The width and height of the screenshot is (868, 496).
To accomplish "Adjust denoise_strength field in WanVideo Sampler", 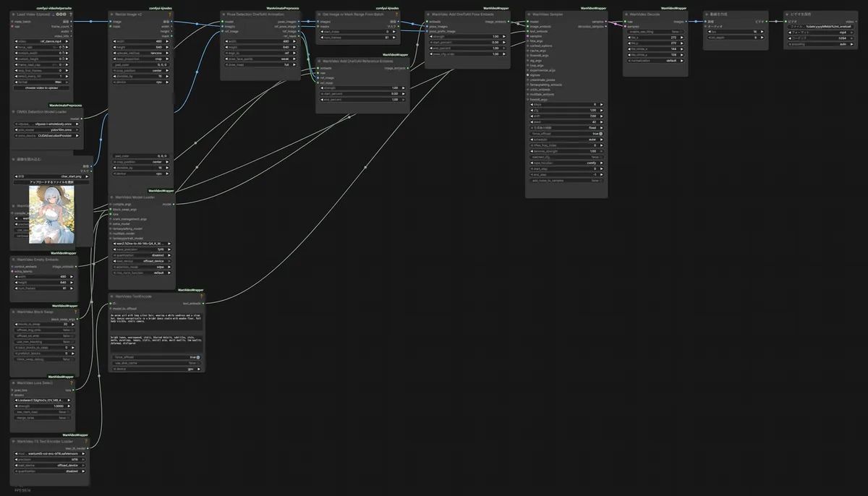I will coord(567,151).
